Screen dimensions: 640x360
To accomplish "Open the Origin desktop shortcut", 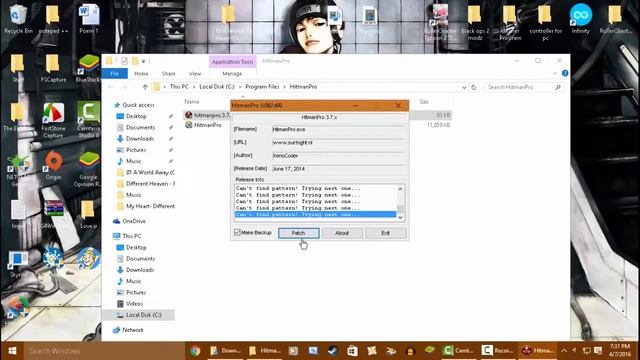I will point(53,165).
